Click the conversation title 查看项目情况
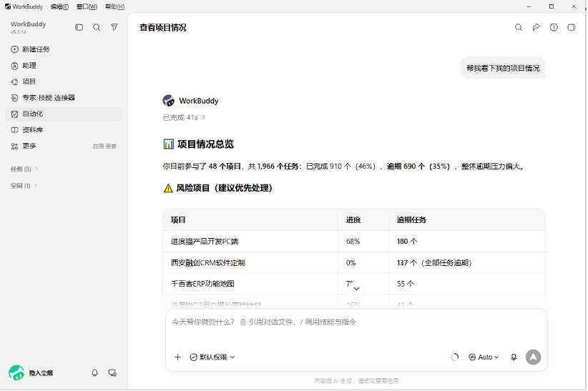This screenshot has height=391, width=588. [163, 27]
